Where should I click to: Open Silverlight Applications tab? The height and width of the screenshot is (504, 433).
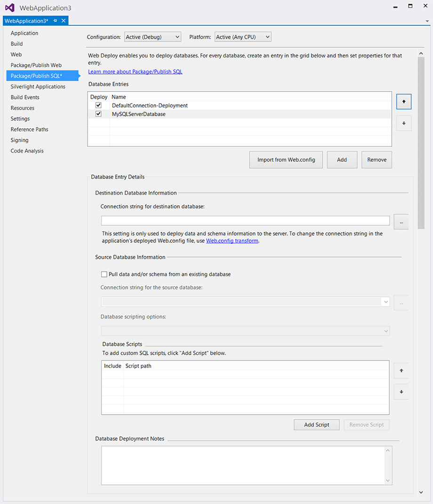click(x=38, y=87)
